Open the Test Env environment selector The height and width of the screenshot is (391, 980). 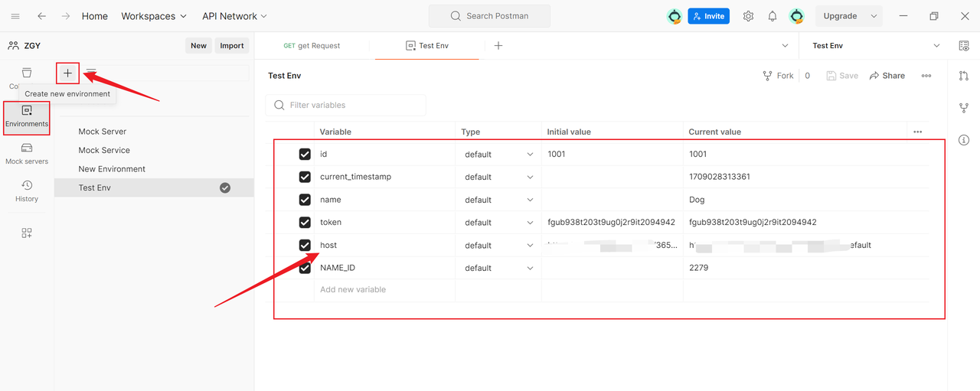click(876, 46)
